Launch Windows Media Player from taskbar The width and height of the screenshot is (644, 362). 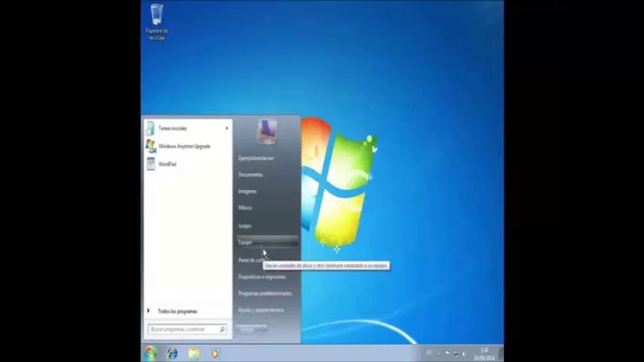(215, 353)
